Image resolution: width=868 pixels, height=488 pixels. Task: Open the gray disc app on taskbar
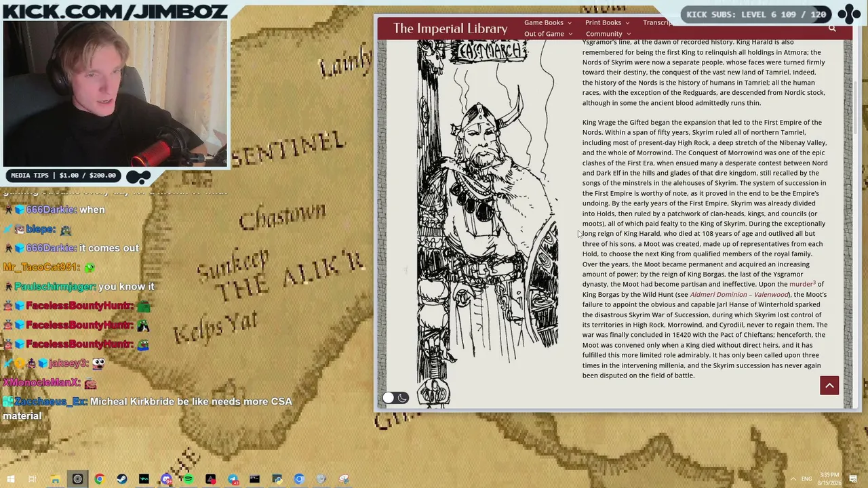[x=321, y=479]
